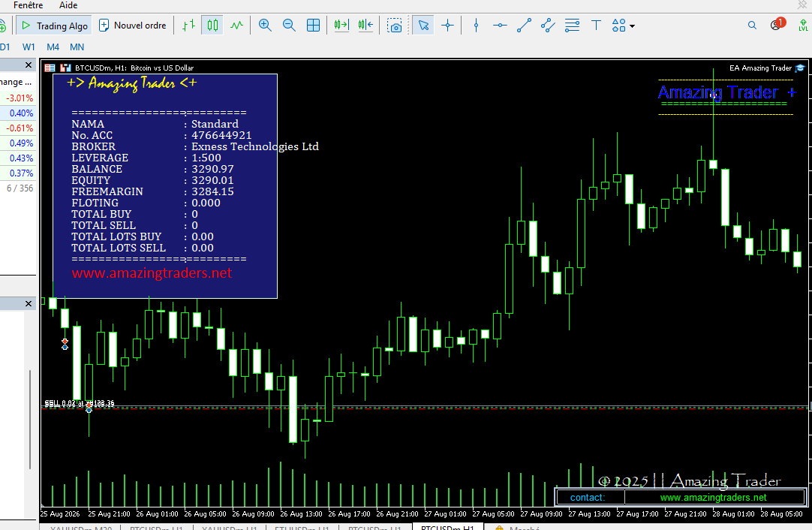The image size is (812, 530).
Task: Select the SELL 0.02 order line label
Action: coord(80,403)
